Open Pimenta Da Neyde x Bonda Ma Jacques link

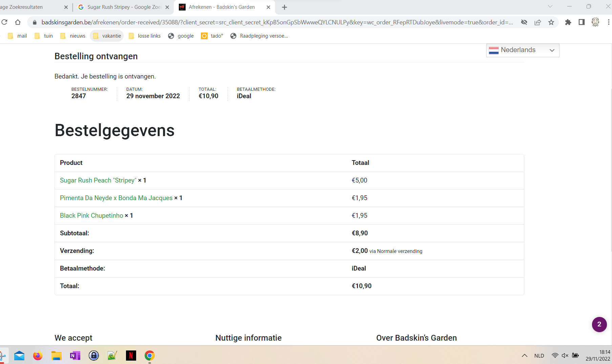116,198
